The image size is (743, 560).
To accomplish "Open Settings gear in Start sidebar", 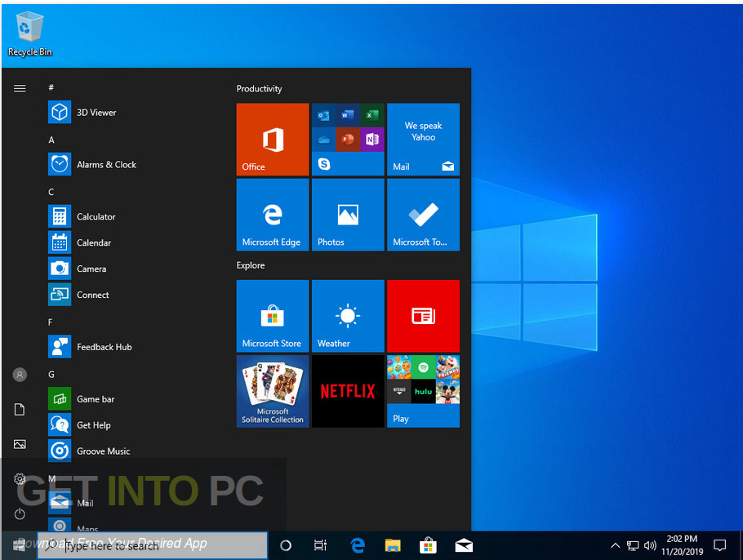I will (x=20, y=479).
